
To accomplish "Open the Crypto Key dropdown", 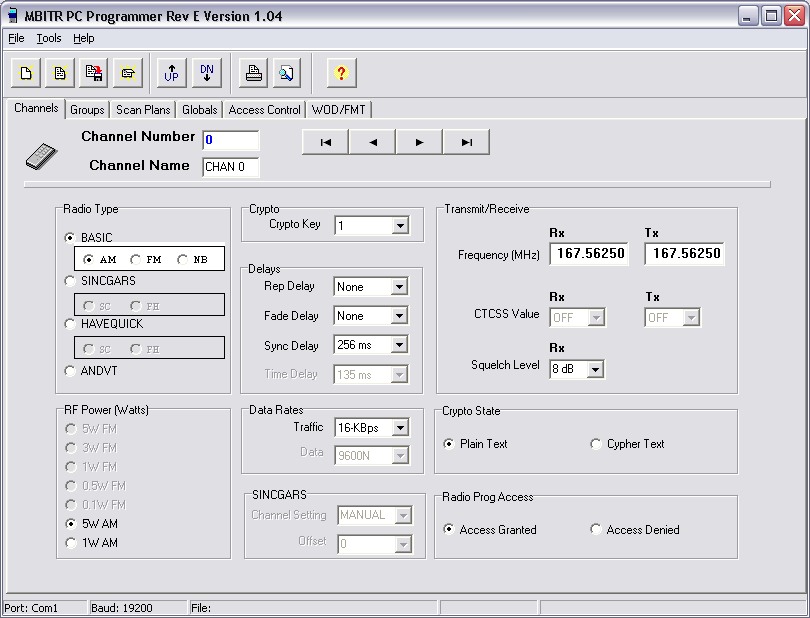I will [400, 226].
